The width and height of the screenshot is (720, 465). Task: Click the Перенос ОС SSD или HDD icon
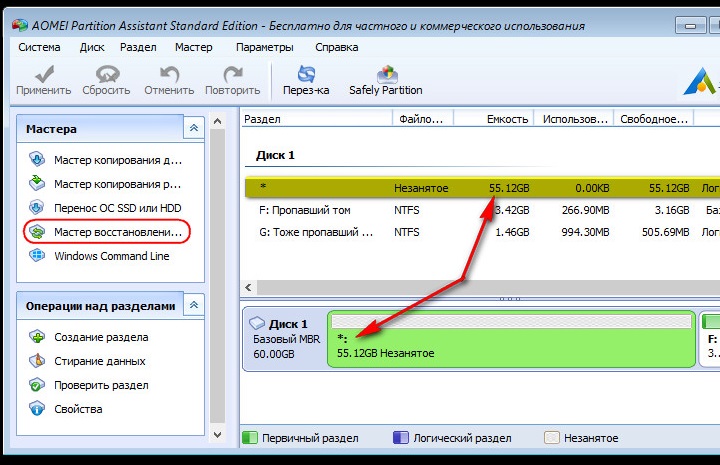tap(37, 207)
